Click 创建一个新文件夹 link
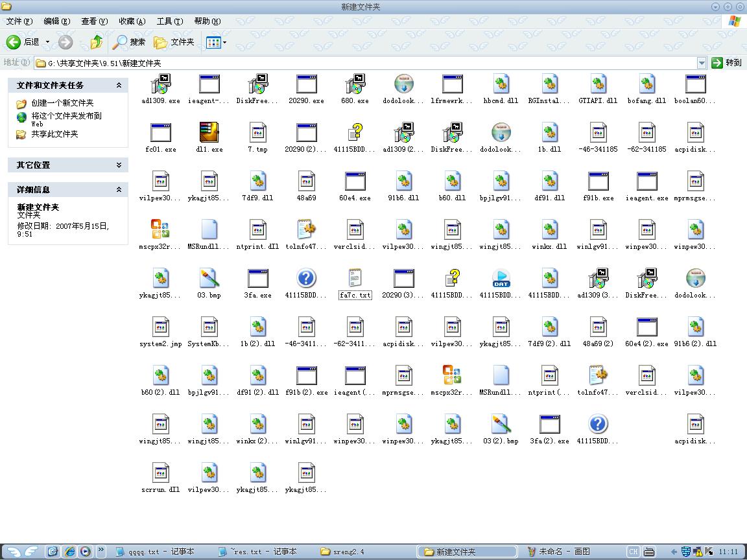The image size is (747, 560). pyautogui.click(x=62, y=103)
